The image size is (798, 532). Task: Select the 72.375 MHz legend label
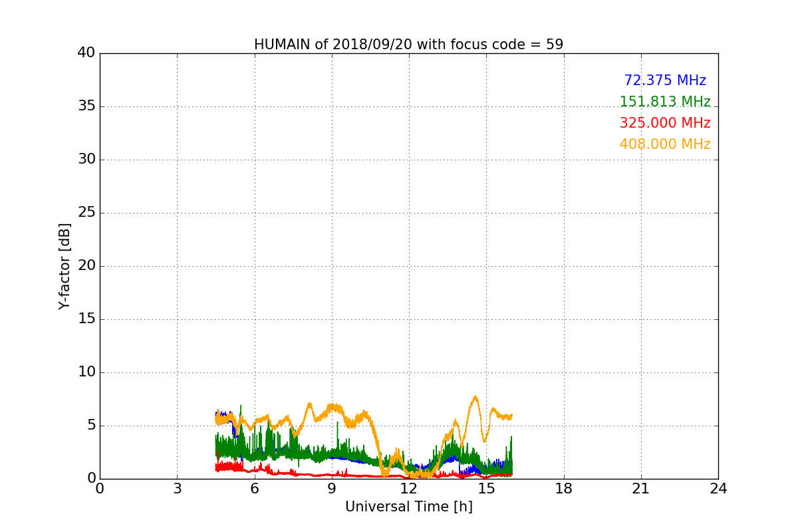pyautogui.click(x=665, y=80)
